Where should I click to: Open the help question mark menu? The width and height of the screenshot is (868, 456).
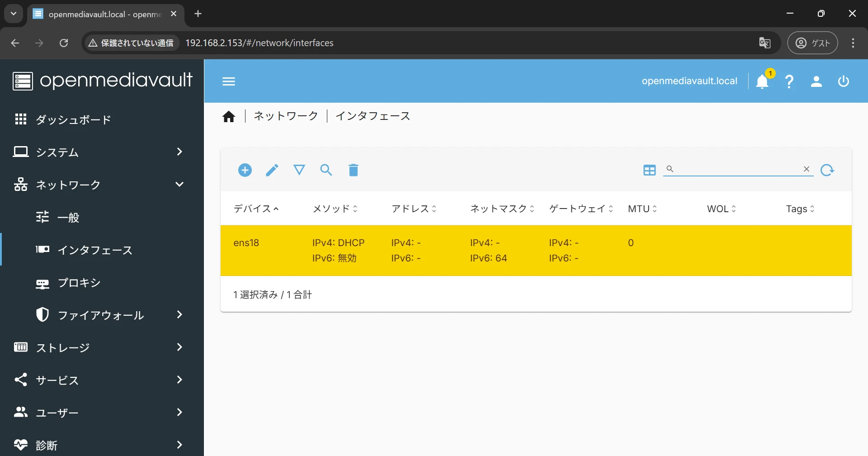(x=789, y=81)
